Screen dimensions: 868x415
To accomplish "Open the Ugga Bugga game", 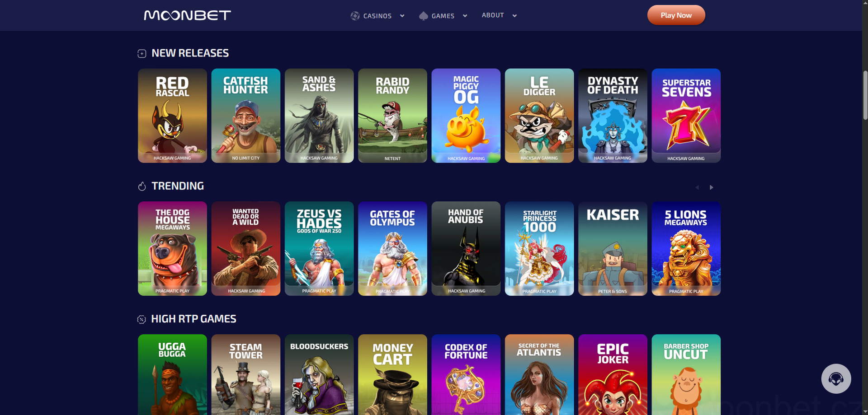I will (x=172, y=375).
